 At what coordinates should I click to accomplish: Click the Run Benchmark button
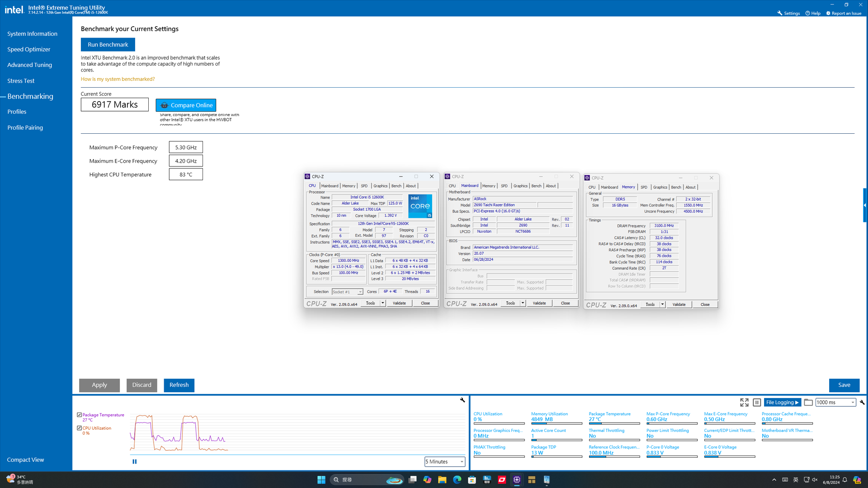click(108, 44)
